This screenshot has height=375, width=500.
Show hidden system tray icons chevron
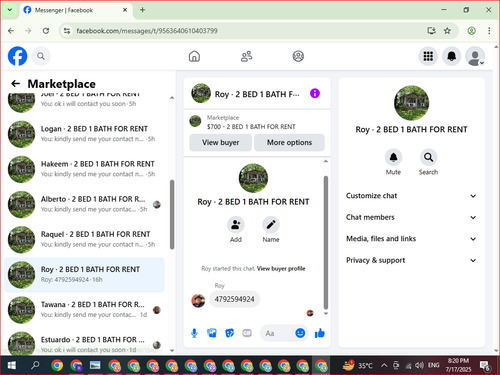pos(384,366)
